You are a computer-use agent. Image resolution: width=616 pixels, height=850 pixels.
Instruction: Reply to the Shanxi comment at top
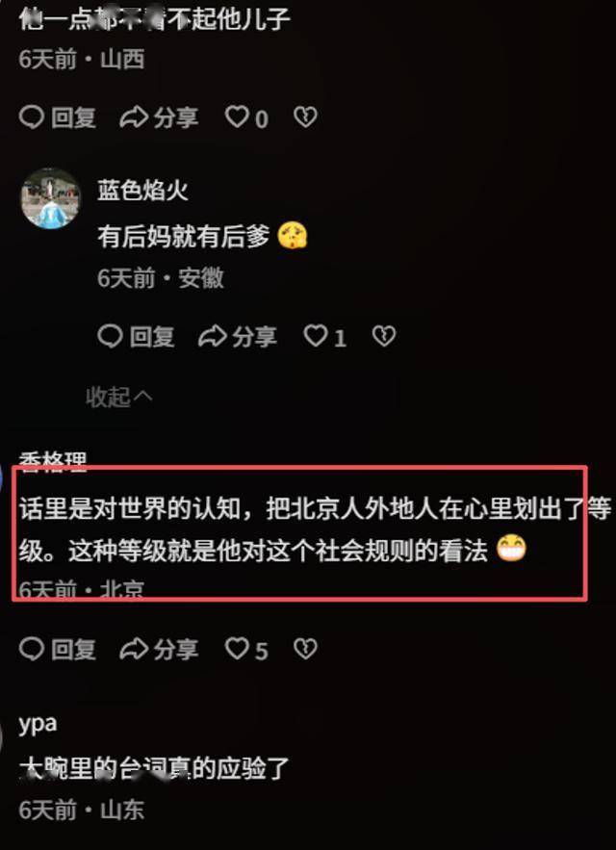[58, 117]
